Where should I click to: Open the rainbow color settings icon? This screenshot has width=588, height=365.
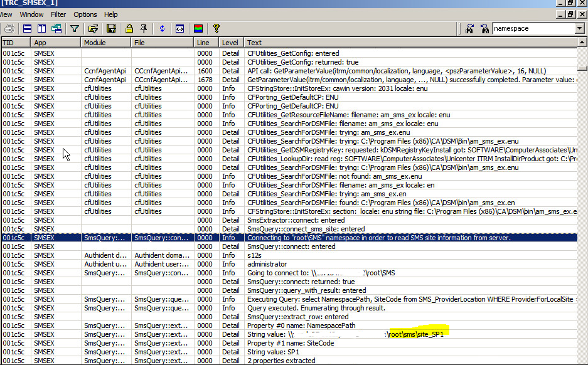click(198, 28)
